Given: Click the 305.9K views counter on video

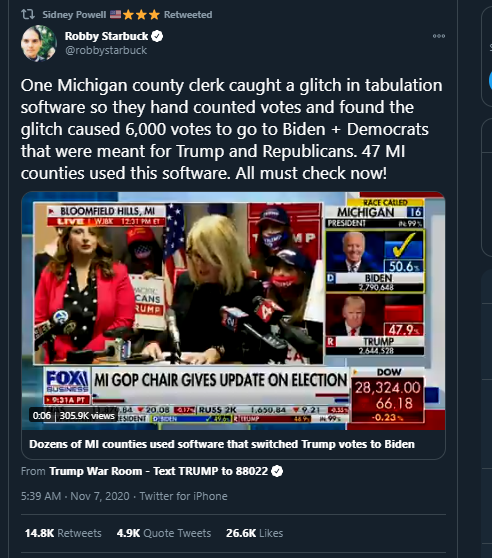Looking at the screenshot, I should (87, 415).
